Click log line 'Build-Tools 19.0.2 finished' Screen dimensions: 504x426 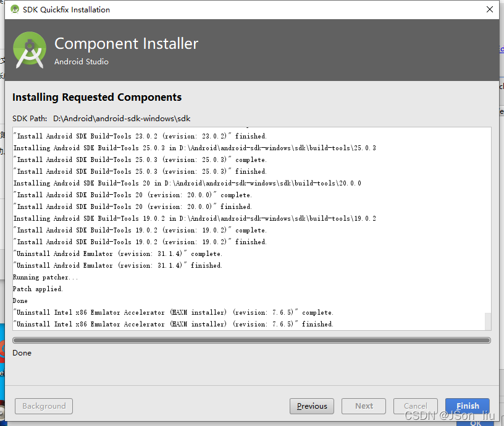coord(140,242)
